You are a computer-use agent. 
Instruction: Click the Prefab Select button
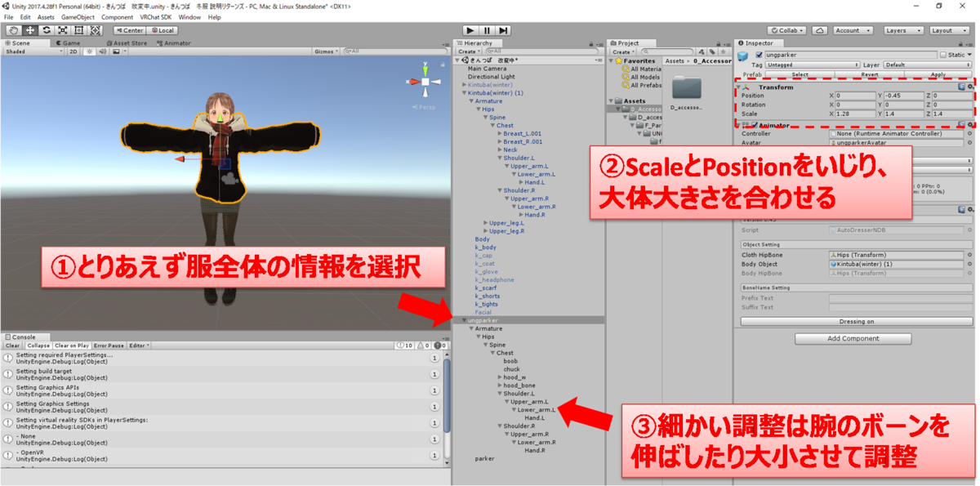[x=800, y=74]
